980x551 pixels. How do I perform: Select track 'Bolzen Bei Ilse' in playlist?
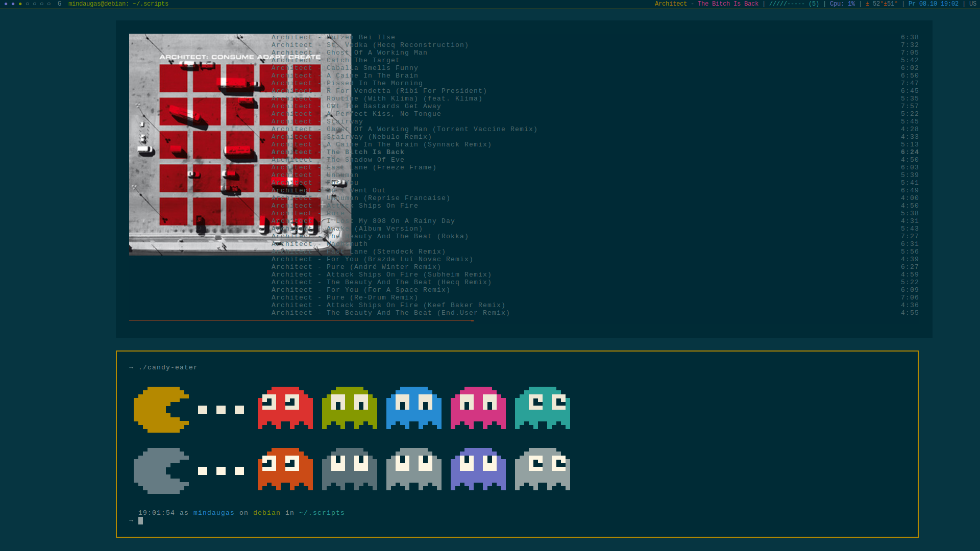pyautogui.click(x=360, y=37)
